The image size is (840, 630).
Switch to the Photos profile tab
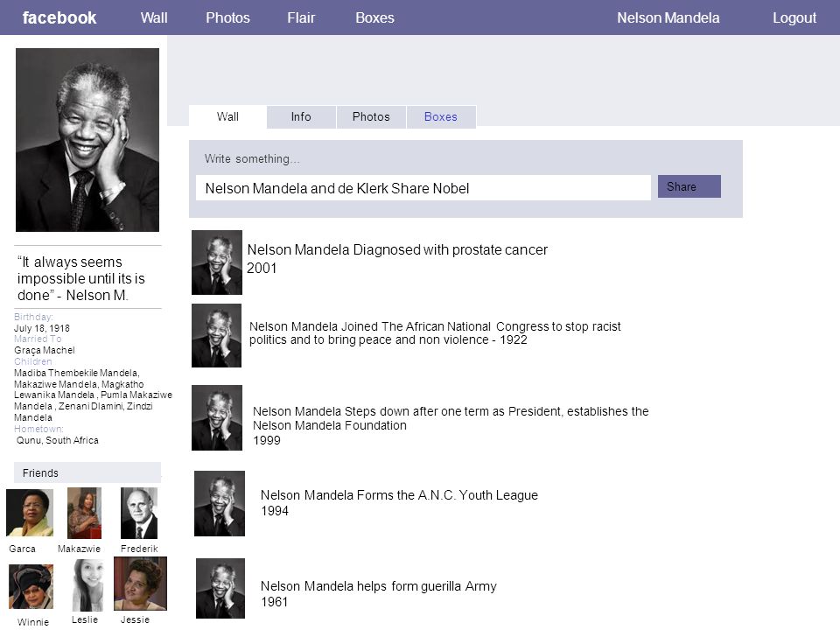pyautogui.click(x=371, y=116)
